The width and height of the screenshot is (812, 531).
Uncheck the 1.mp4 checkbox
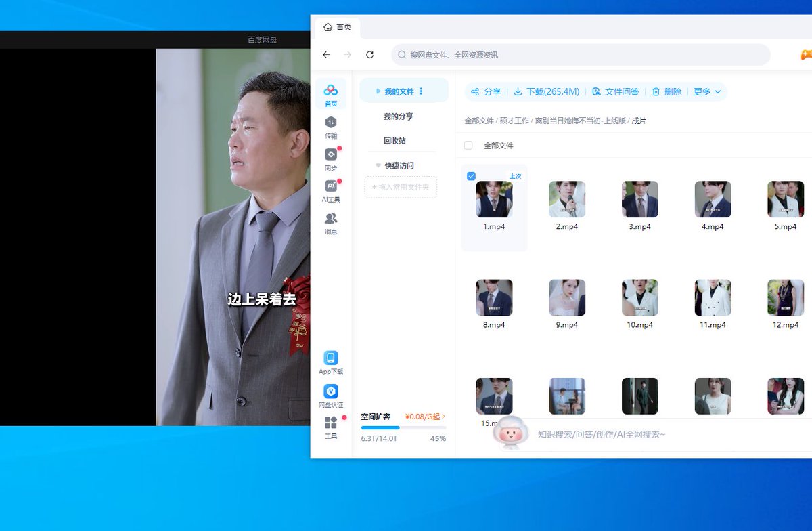(471, 176)
